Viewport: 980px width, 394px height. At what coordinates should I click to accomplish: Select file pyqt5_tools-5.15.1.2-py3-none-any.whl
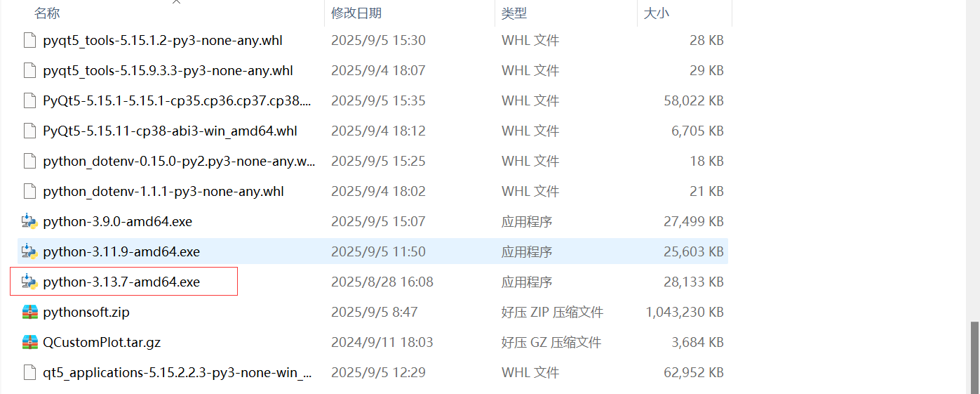pos(163,40)
